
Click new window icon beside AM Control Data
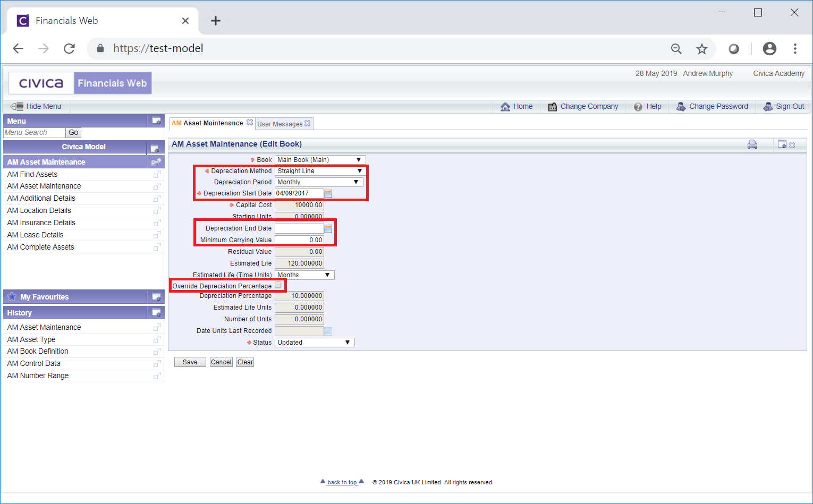click(157, 364)
